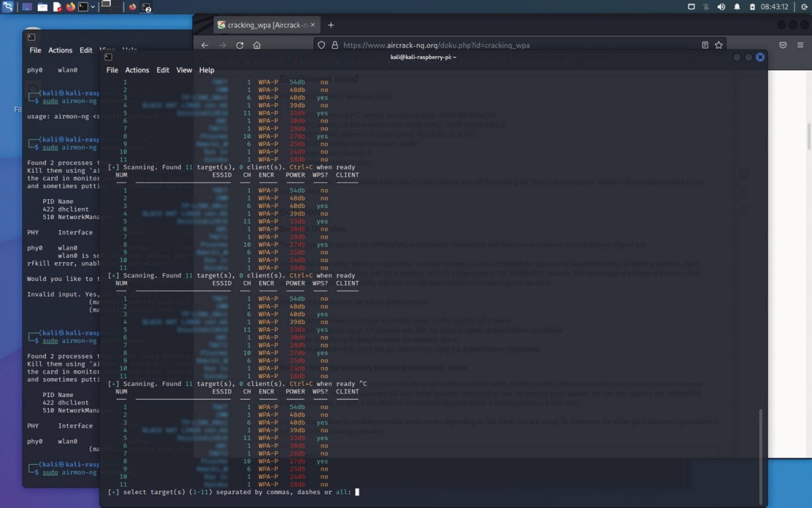Show tracking protection shield info

322,45
